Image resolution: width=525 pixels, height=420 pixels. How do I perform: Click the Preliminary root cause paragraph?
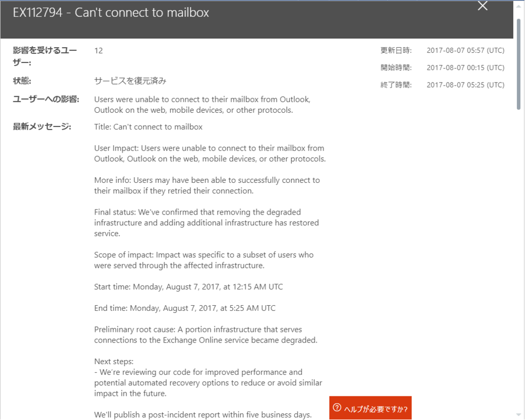[x=206, y=335]
